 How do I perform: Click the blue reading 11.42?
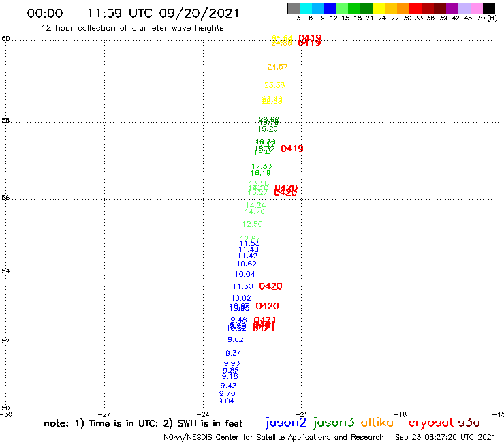click(247, 256)
